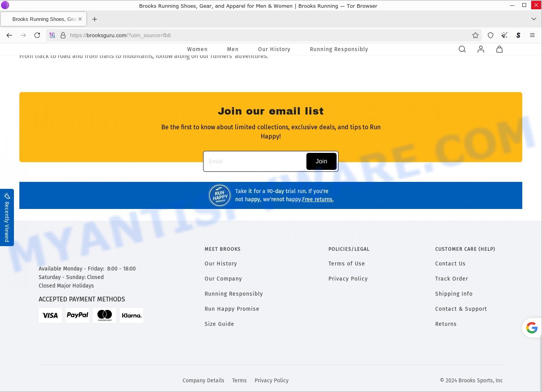Open the browser hamburger menu
Viewport: 542px width, 392px height.
[532, 35]
